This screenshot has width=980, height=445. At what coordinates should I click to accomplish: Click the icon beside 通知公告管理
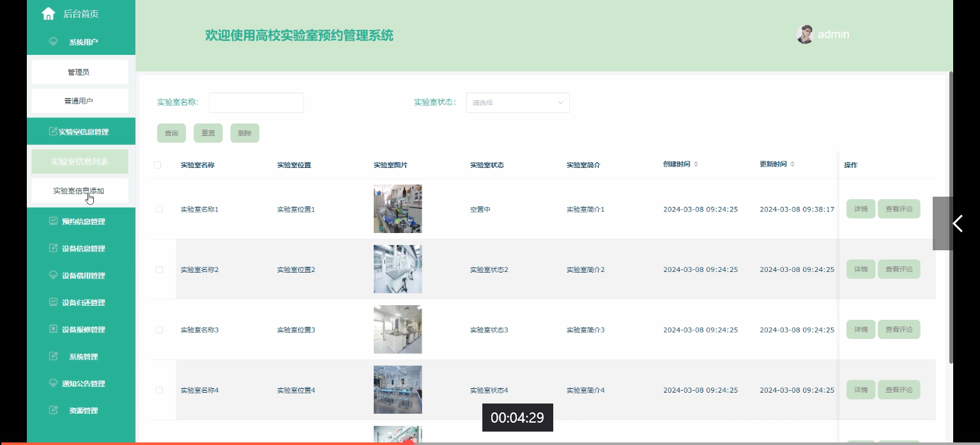pos(54,383)
